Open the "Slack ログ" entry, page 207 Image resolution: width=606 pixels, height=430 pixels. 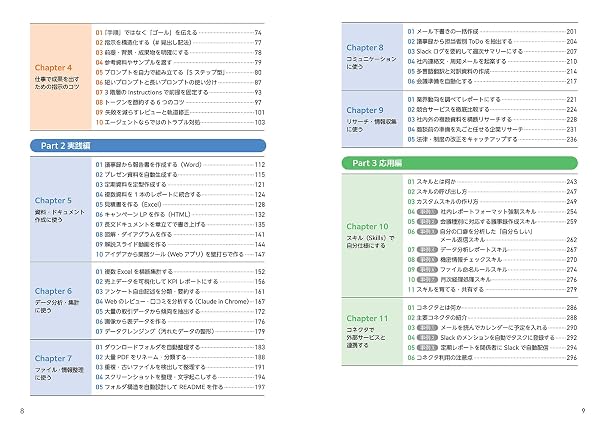[492, 52]
